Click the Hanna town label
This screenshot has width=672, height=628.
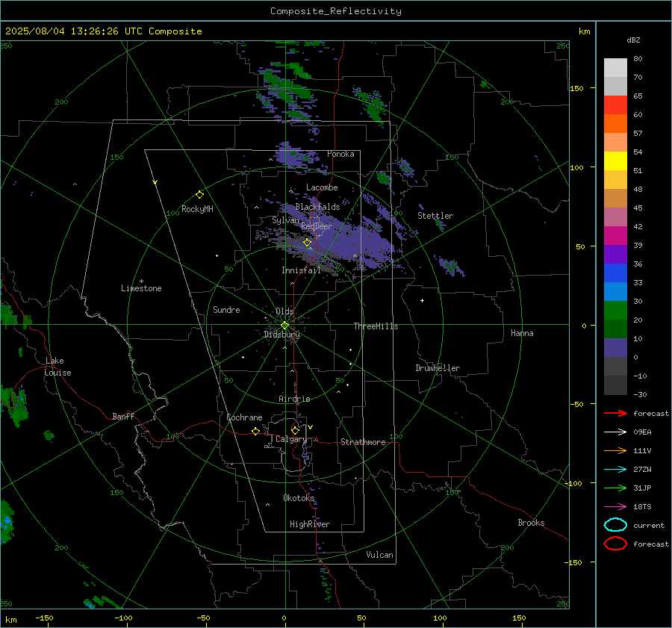(522, 333)
